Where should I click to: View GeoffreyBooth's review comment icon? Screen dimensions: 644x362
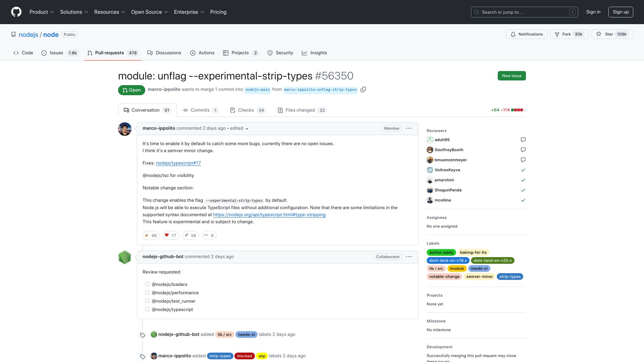point(523,150)
